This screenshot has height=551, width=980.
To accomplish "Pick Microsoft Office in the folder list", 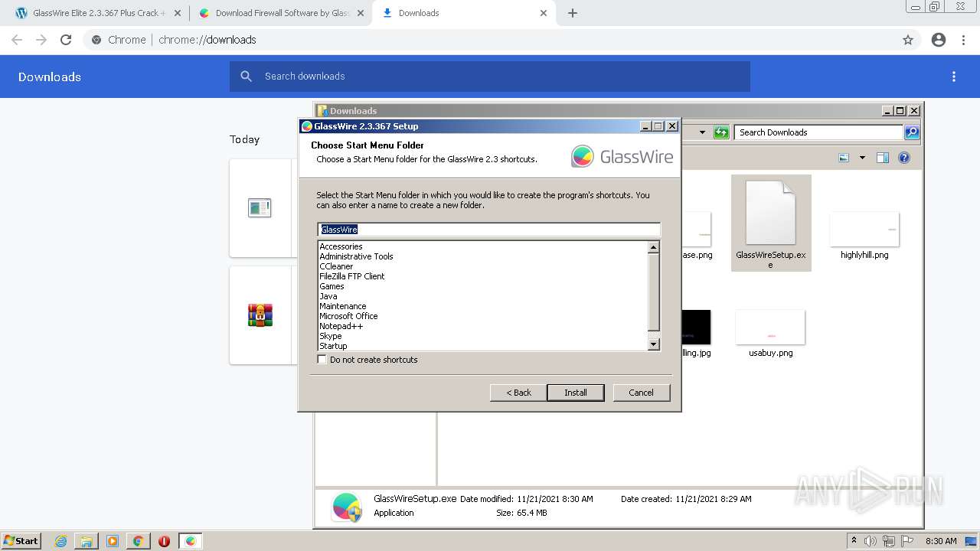I will point(348,316).
